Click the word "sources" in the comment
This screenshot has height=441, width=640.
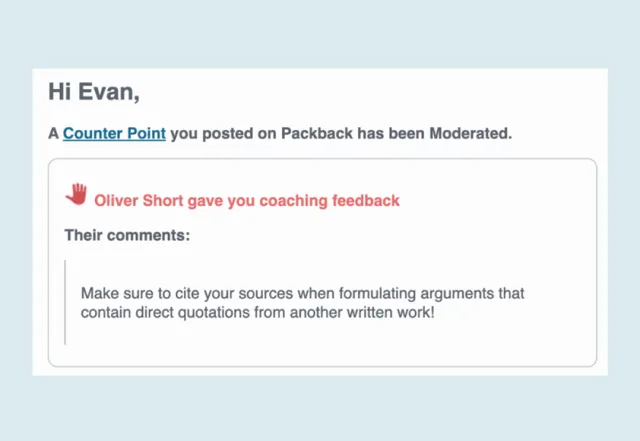(258, 293)
